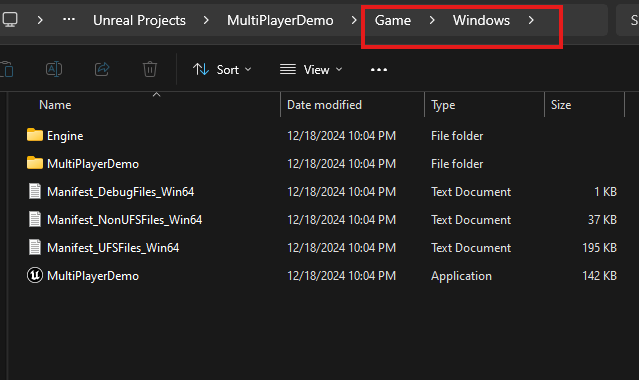Open the Sort dropdown menu

point(222,70)
